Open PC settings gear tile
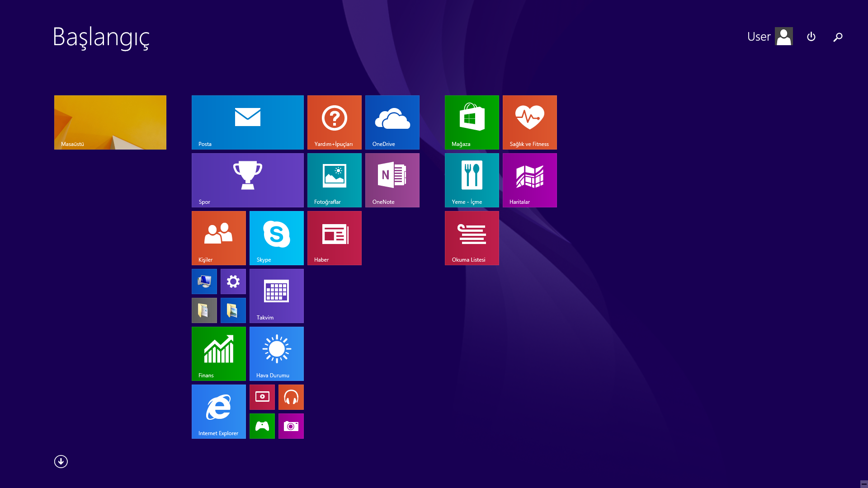868x488 pixels. [x=233, y=281]
